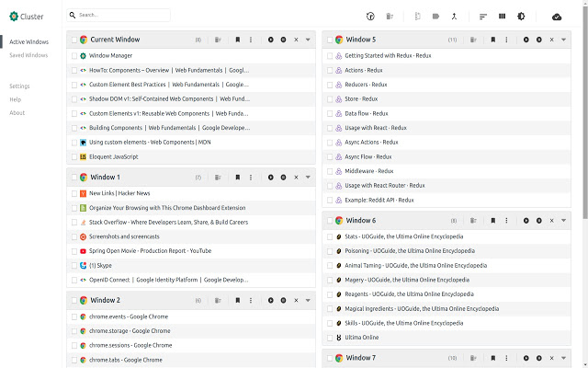
Task: Collapse Current Window using its dropdown arrow
Action: coord(308,40)
